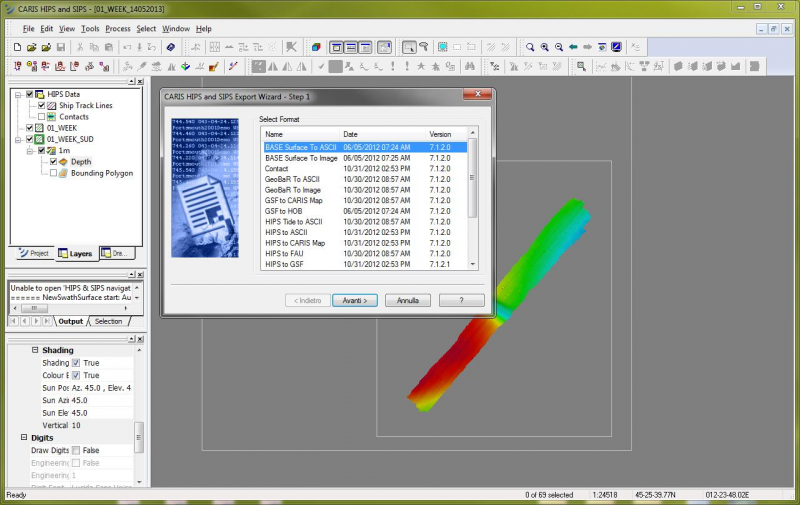The width and height of the screenshot is (800, 505).
Task: Click the plain magnifier zoom icon
Action: coord(530,47)
